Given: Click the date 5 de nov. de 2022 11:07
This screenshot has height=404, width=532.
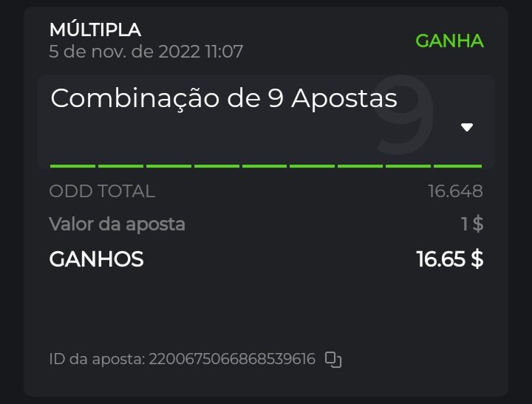Looking at the screenshot, I should pos(146,52).
